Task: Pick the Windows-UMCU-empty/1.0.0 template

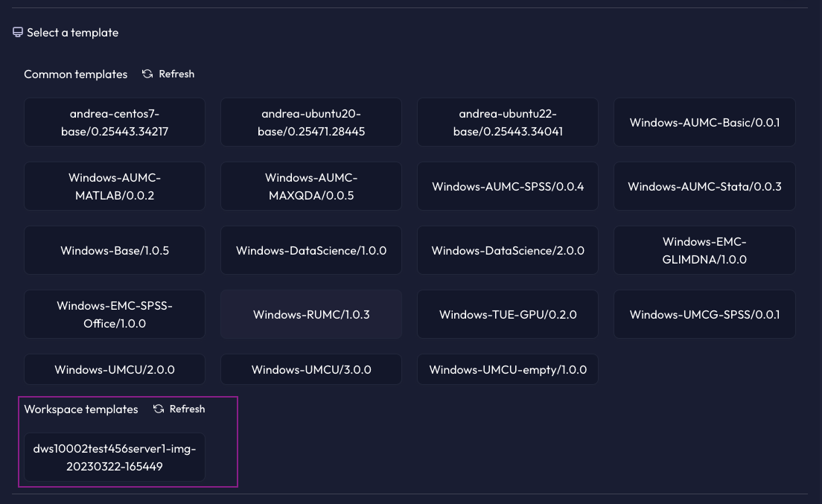Action: [508, 369]
